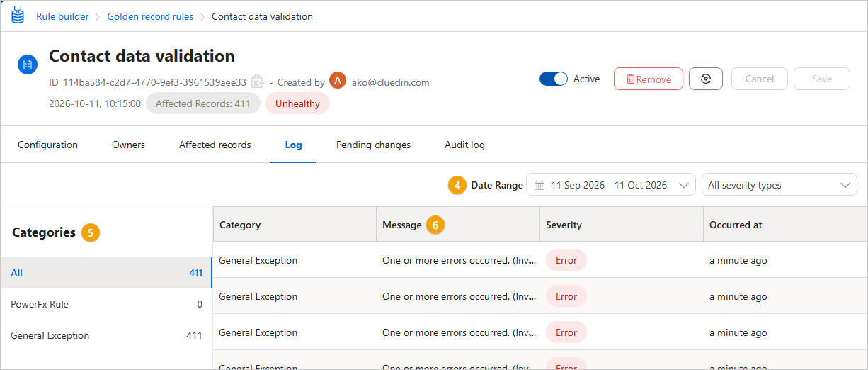
Task: Open the All severity types dropdown
Action: (779, 185)
